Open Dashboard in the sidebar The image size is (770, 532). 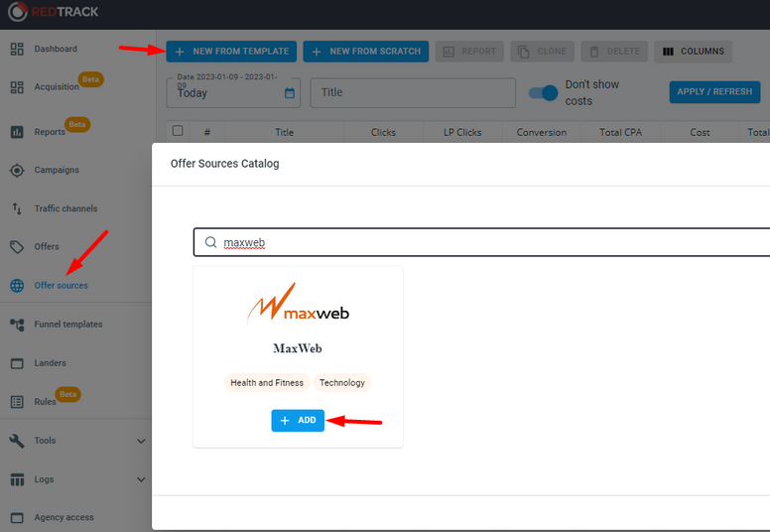click(x=56, y=49)
